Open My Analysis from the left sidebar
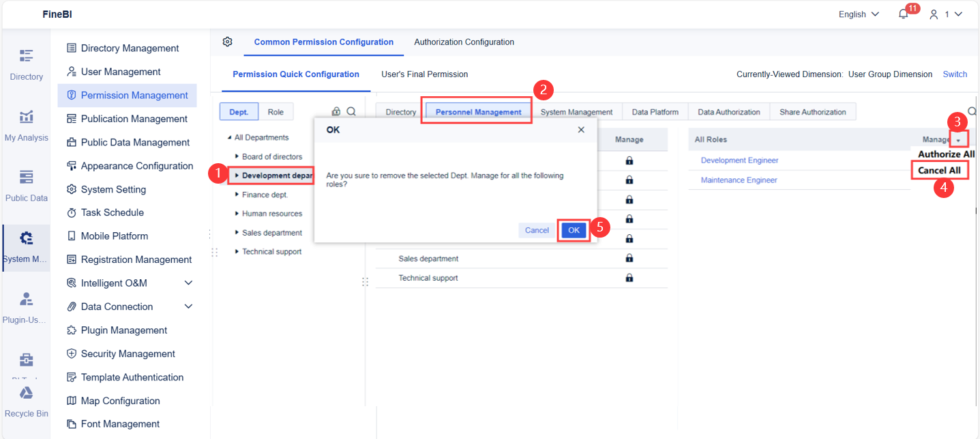The image size is (980, 439). (x=26, y=124)
